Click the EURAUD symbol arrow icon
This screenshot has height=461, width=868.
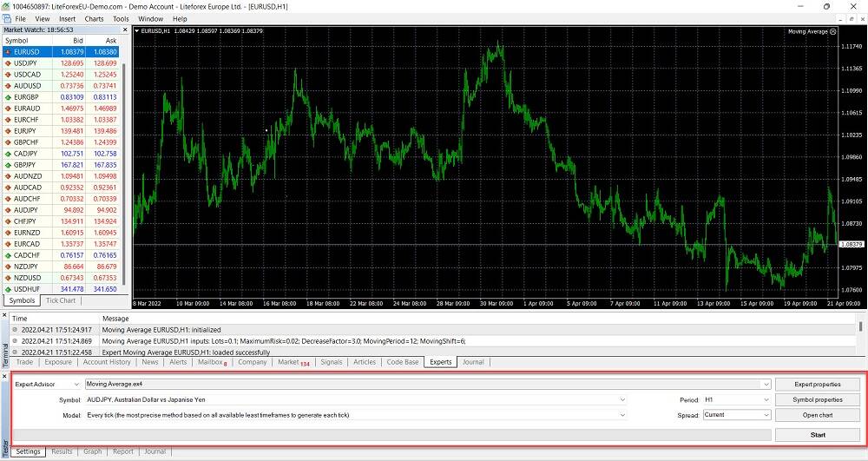8,109
